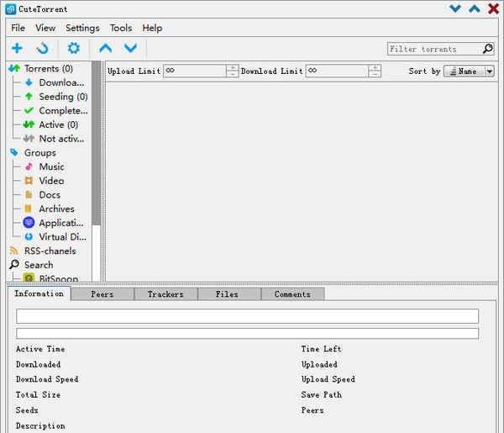The width and height of the screenshot is (504, 433).
Task: Click the Torrents (0) arrows icon
Action: (14, 68)
